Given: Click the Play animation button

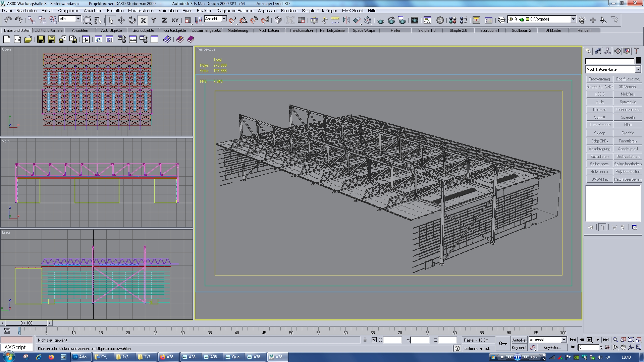Looking at the screenshot, I should click(x=589, y=340).
